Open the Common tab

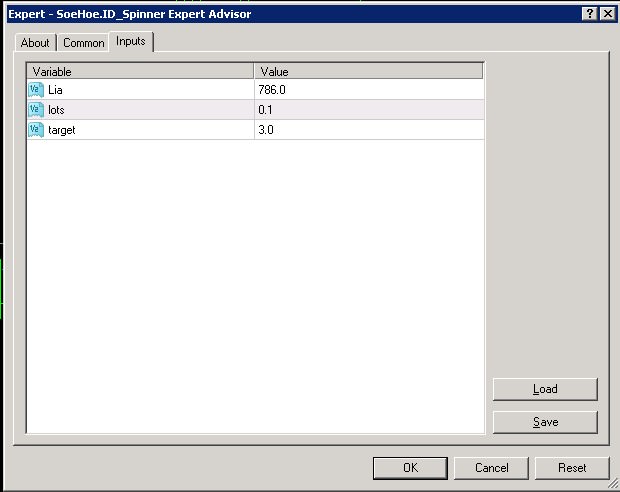(x=84, y=43)
